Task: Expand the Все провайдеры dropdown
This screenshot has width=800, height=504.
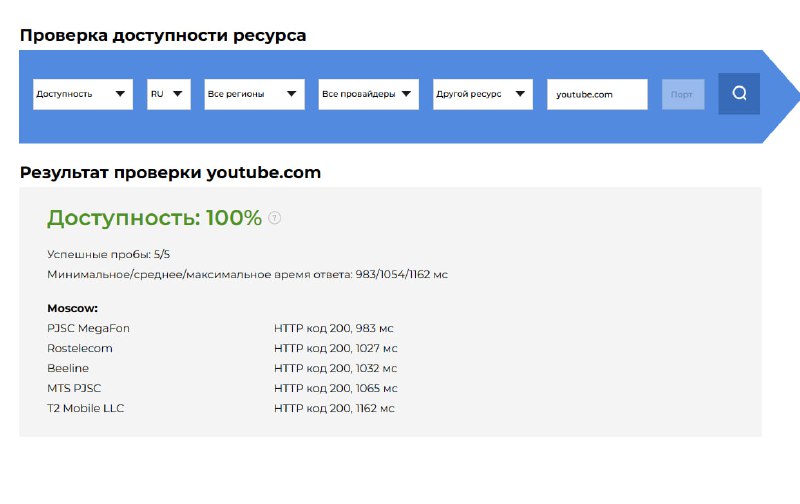Action: pyautogui.click(x=368, y=94)
